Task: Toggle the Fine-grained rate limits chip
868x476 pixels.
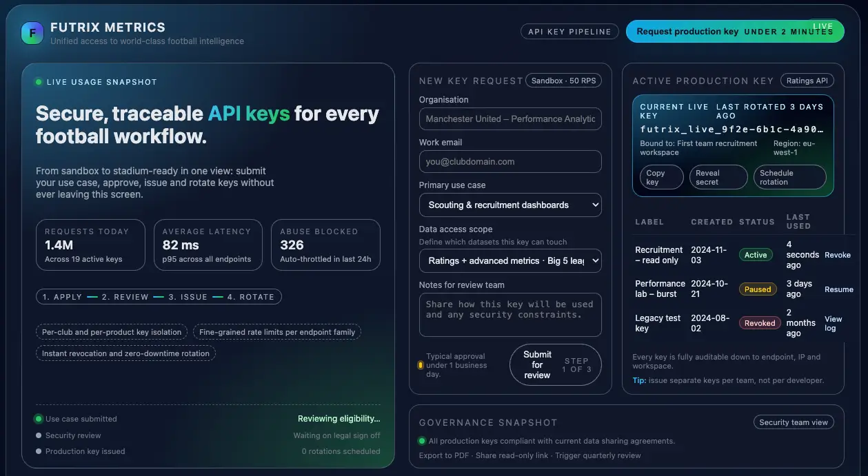Action: 276,331
